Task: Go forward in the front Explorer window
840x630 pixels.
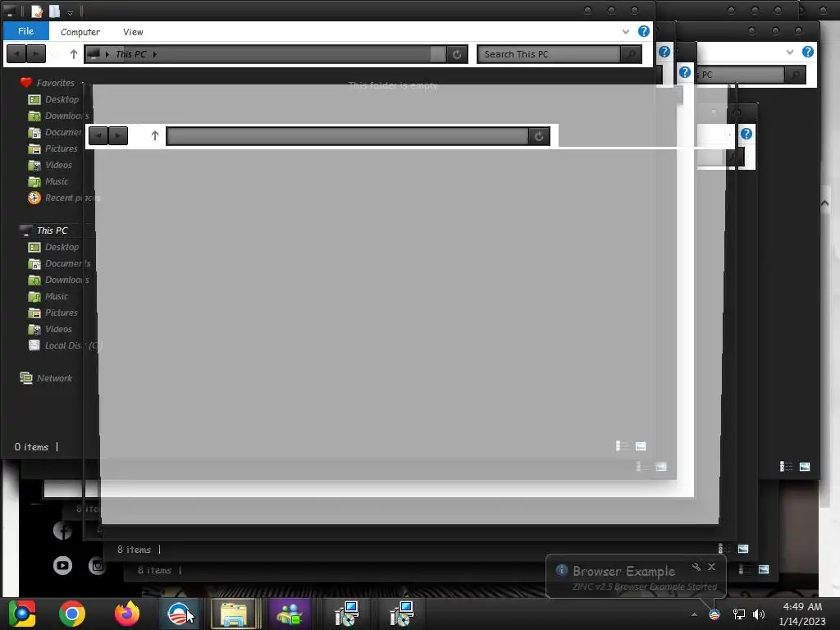Action: (x=36, y=54)
